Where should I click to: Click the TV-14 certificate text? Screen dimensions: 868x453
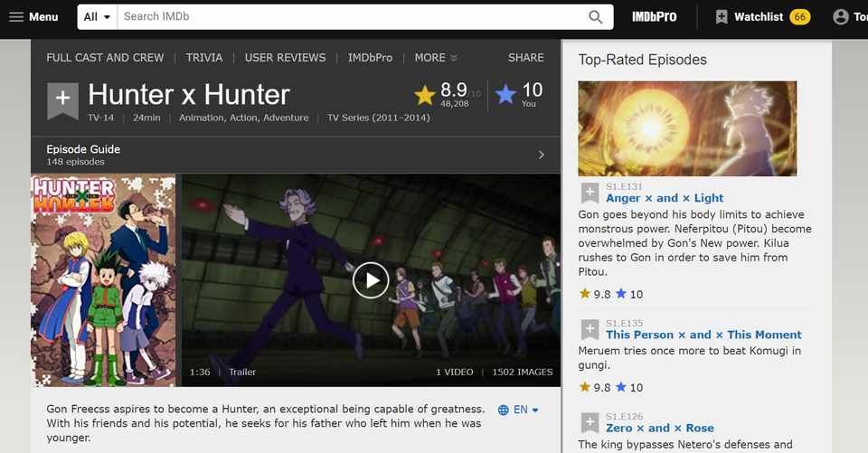(100, 118)
